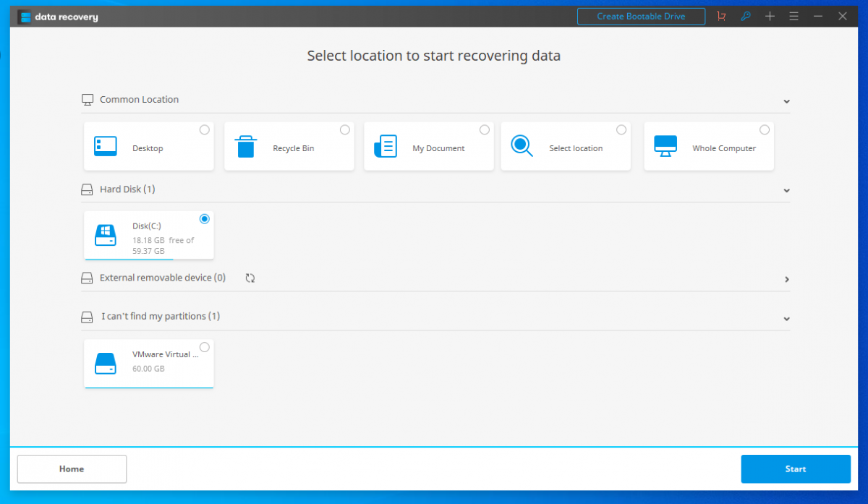Click the plus icon in title bar
Image resolution: width=868 pixels, height=504 pixels.
pyautogui.click(x=770, y=17)
